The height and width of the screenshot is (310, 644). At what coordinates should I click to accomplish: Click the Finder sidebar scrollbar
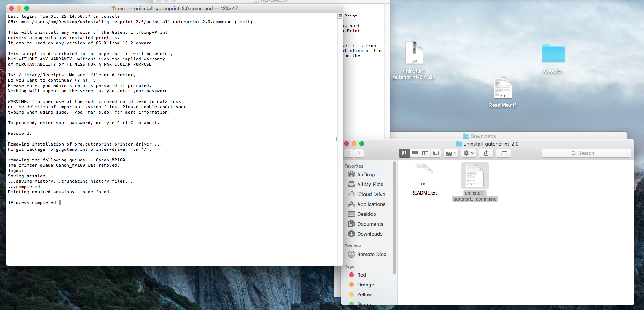pos(394,217)
